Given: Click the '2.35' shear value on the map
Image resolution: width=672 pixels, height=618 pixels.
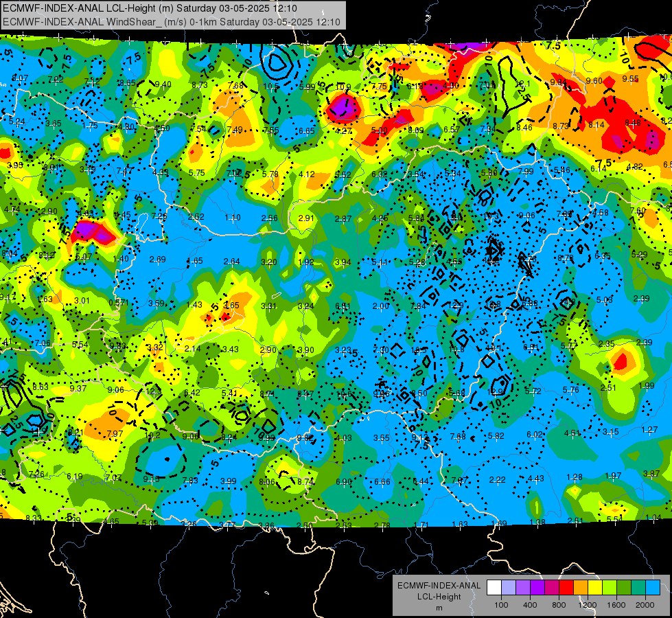Looking at the screenshot, I should click(x=606, y=343).
